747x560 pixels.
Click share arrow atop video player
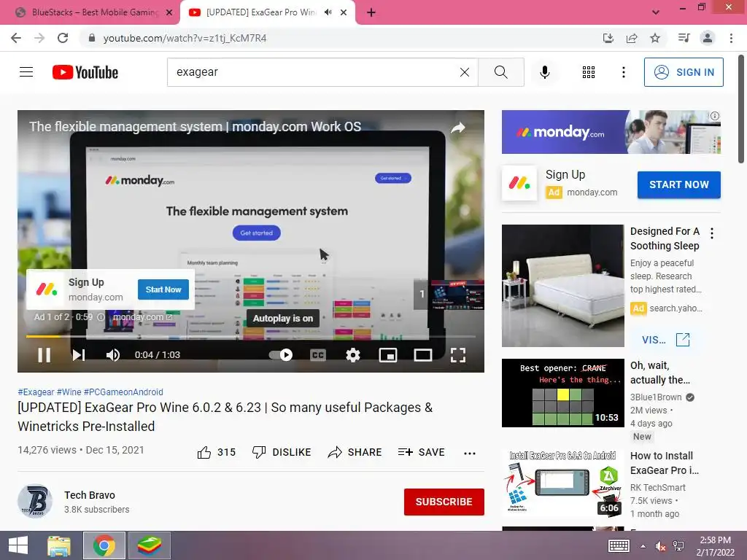pos(458,128)
